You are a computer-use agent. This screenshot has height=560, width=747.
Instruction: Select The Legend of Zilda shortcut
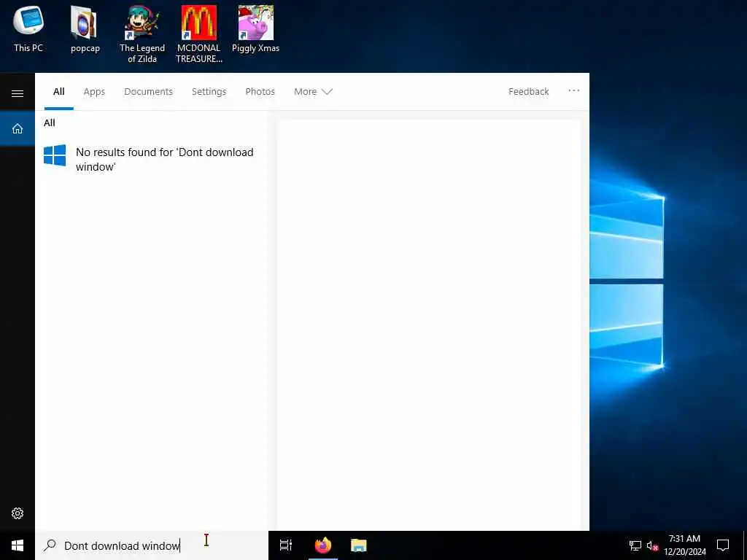point(142,34)
